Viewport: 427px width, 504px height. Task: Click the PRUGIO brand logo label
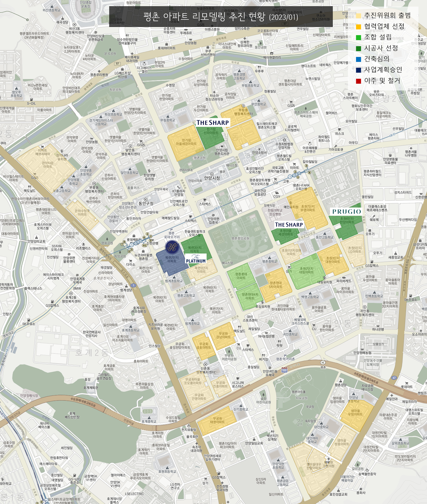click(x=347, y=212)
